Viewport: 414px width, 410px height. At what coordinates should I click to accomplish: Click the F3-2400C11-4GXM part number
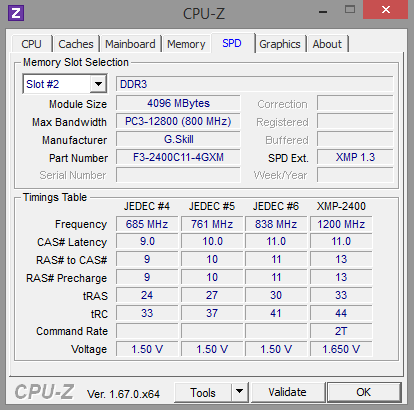178,157
